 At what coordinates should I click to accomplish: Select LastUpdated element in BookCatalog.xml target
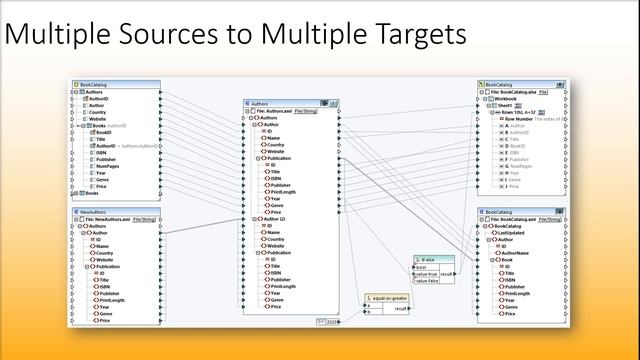tap(511, 233)
